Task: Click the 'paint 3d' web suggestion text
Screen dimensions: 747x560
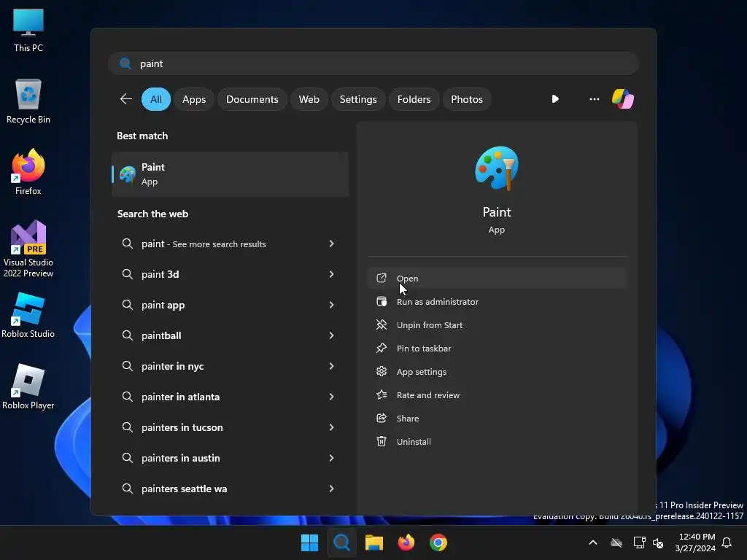Action: coord(160,274)
